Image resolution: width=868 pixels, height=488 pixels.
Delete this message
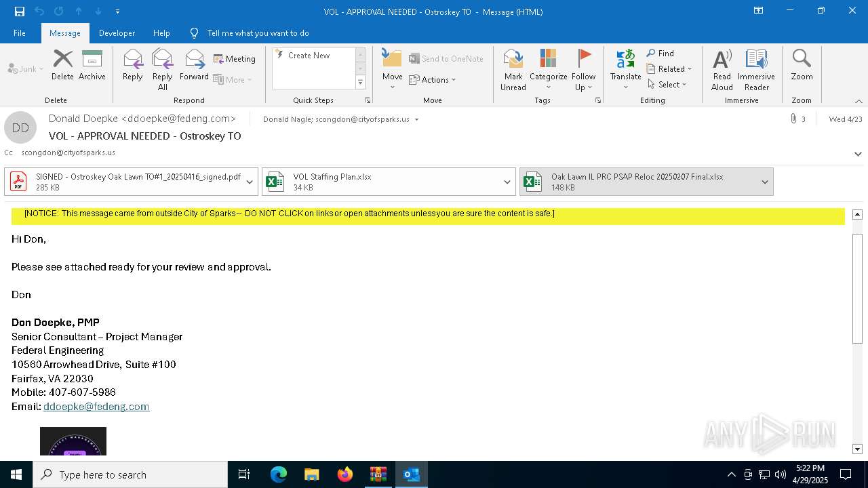(62, 65)
